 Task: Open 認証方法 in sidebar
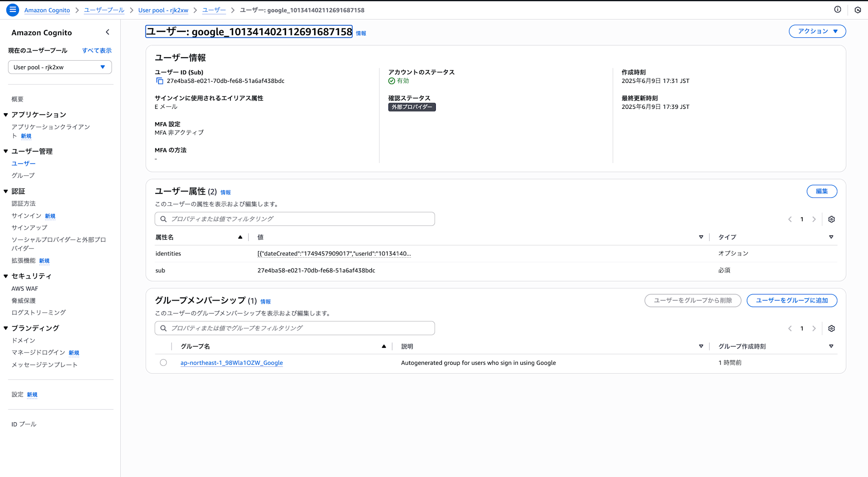click(23, 203)
